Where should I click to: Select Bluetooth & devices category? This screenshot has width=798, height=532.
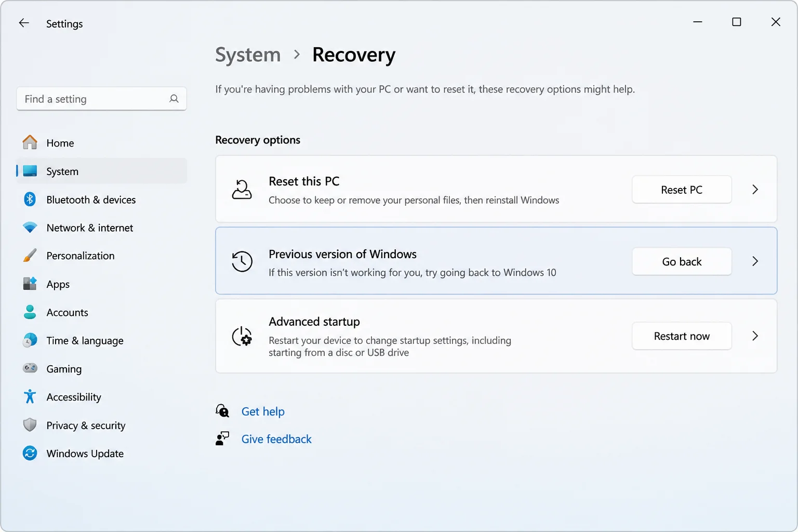[x=102, y=199]
